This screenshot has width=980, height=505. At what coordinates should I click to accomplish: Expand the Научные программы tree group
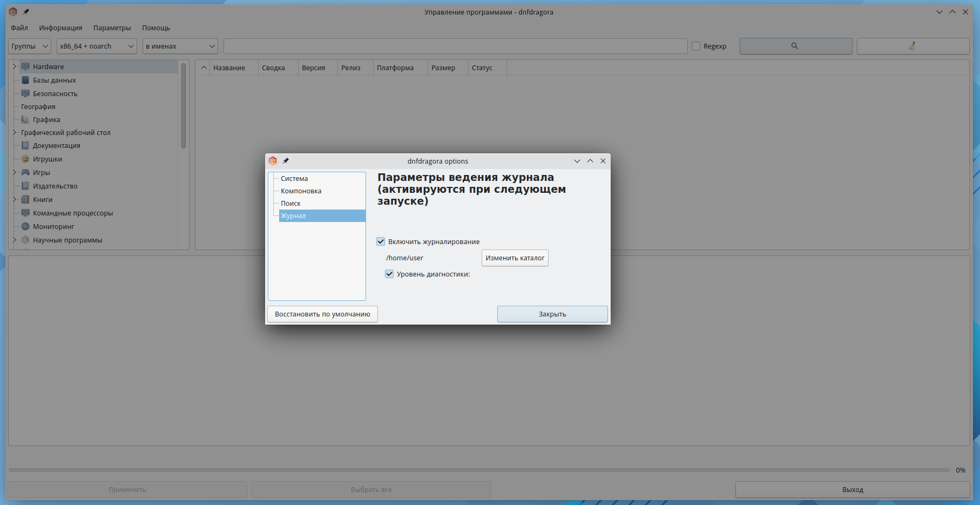[15, 240]
